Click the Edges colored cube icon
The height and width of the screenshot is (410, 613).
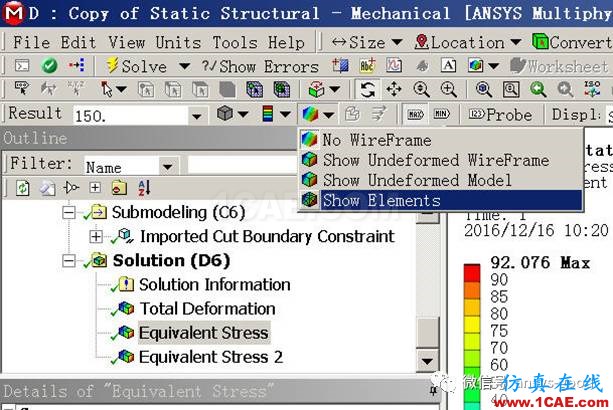pyautogui.click(x=310, y=114)
